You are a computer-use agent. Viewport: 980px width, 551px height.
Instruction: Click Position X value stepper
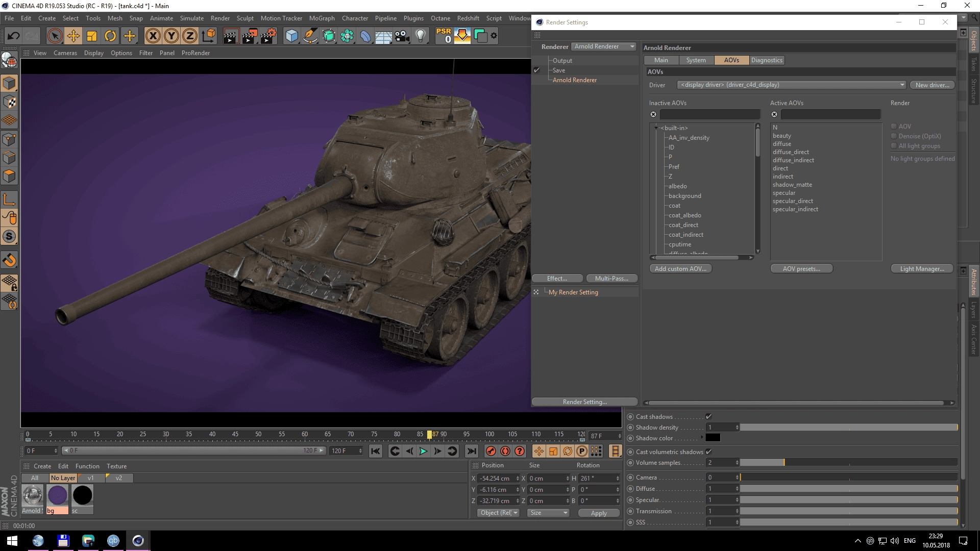(517, 479)
